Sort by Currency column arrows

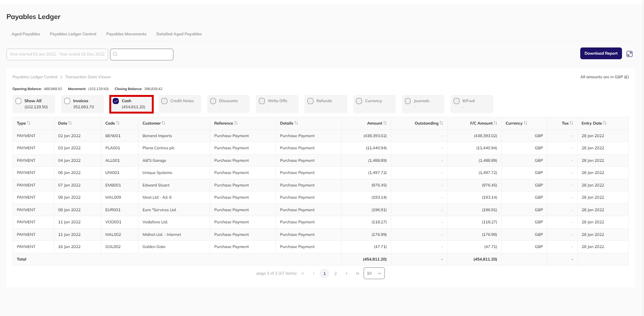526,123
